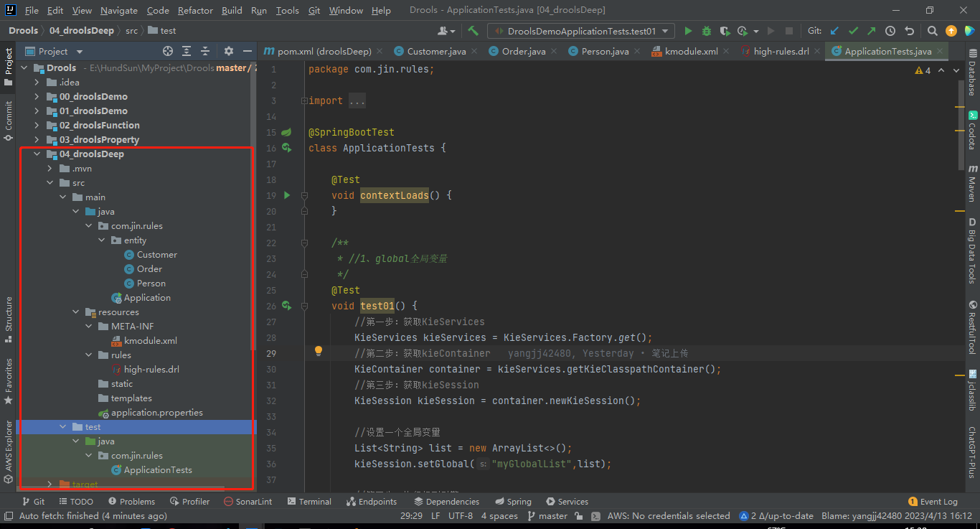The image size is (980, 529).
Task: Run with Coverage icon in toolbar
Action: [725, 31]
